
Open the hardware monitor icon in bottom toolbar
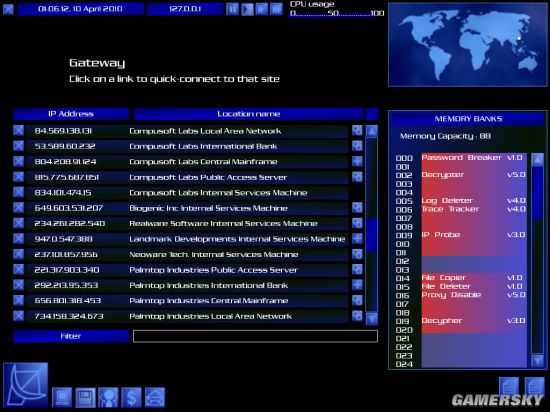(x=62, y=397)
